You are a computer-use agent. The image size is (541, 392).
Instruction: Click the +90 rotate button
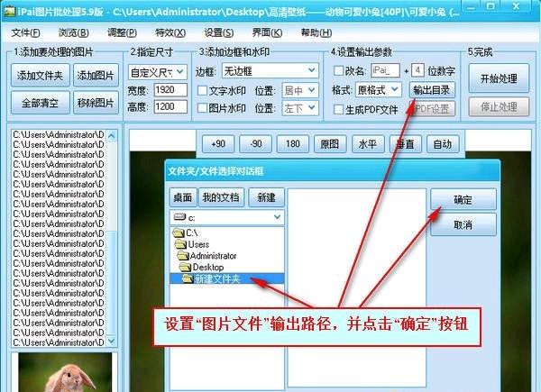[x=217, y=143]
